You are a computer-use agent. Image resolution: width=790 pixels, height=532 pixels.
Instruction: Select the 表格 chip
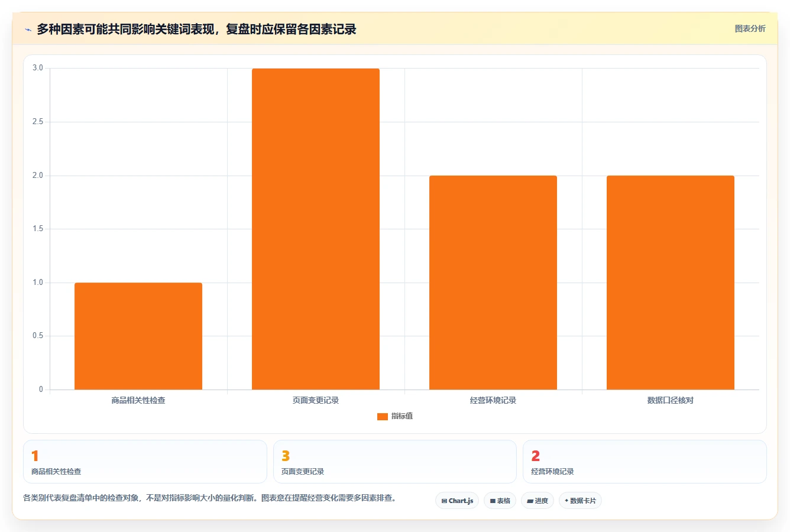click(500, 501)
